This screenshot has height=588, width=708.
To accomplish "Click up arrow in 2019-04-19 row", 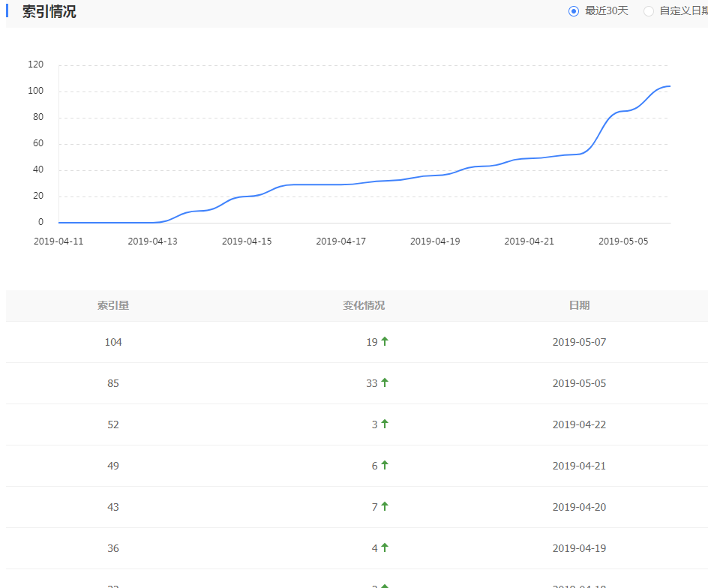I will (385, 547).
